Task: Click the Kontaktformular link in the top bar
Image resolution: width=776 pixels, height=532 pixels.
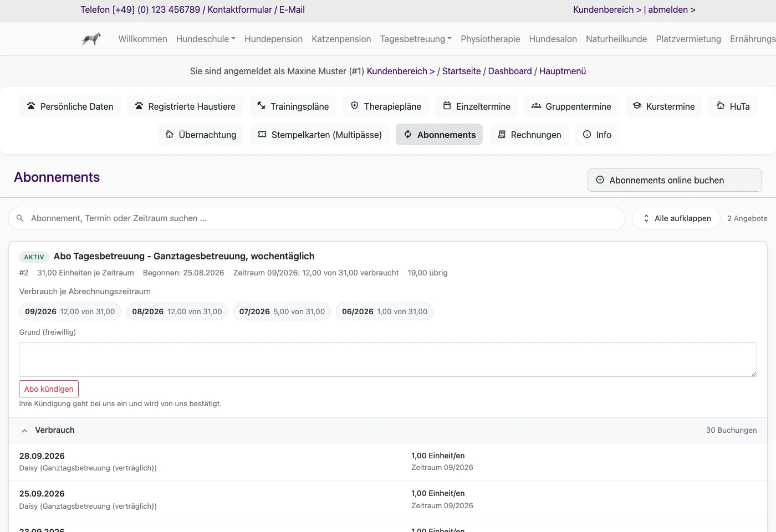Action: tap(239, 9)
